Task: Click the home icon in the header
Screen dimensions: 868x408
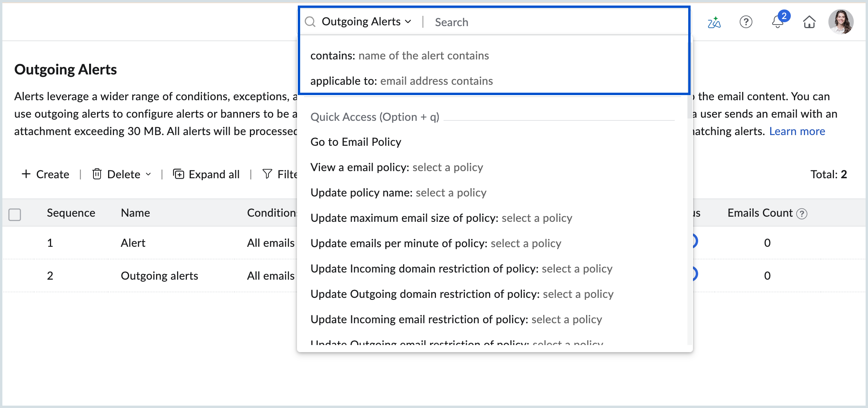Action: tap(809, 22)
